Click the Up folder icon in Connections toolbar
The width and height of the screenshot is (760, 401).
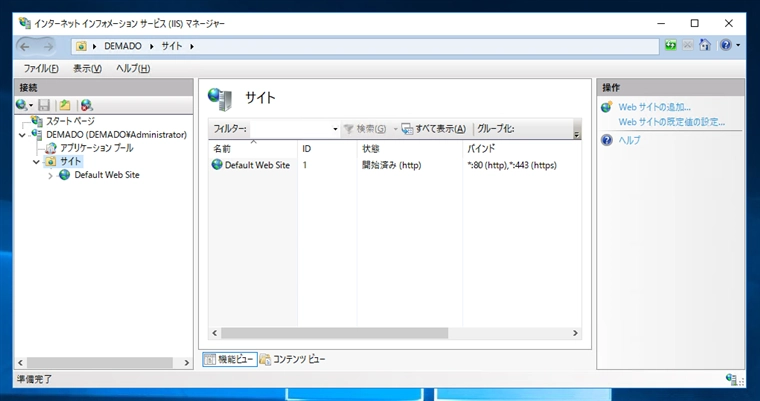pyautogui.click(x=65, y=105)
